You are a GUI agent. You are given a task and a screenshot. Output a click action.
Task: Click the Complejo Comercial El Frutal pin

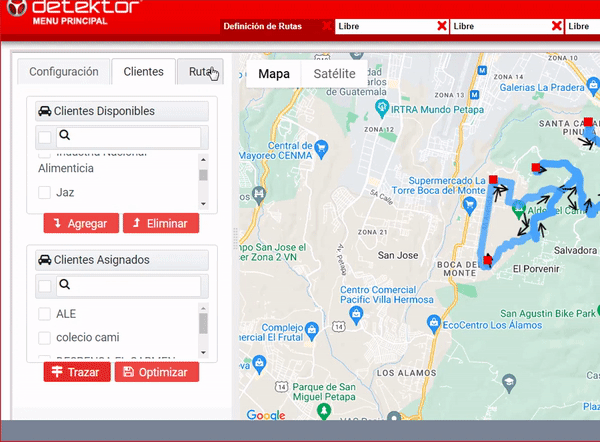pos(312,331)
